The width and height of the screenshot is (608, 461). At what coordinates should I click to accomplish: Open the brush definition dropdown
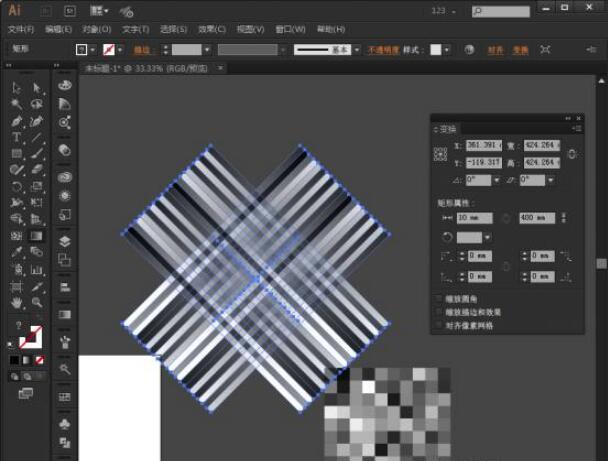point(356,50)
